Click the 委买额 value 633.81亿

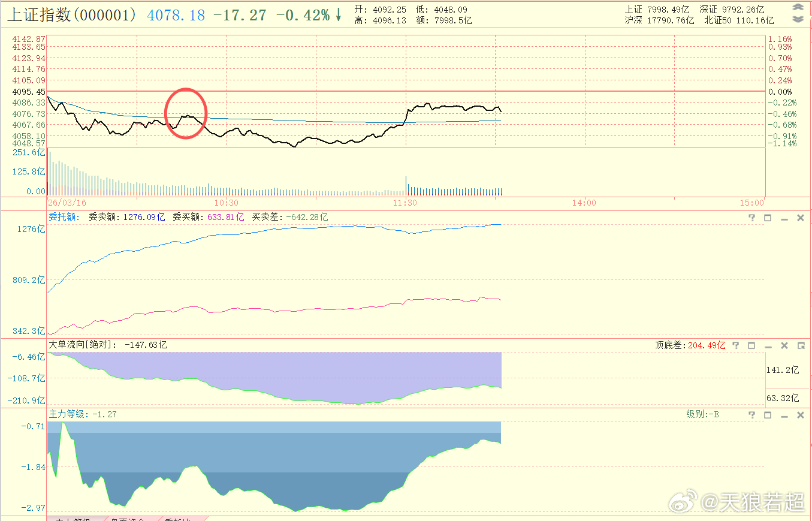point(226,217)
